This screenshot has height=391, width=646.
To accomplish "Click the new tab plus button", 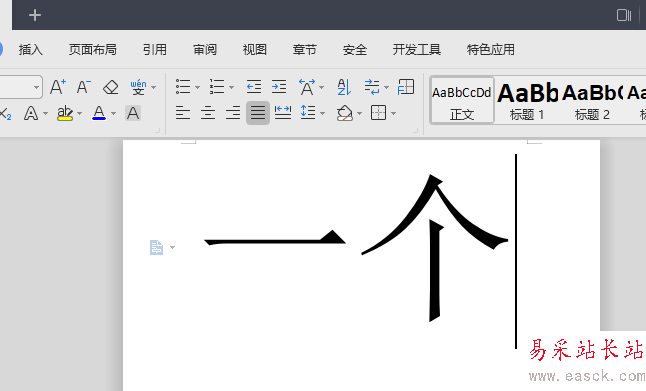I will point(35,15).
